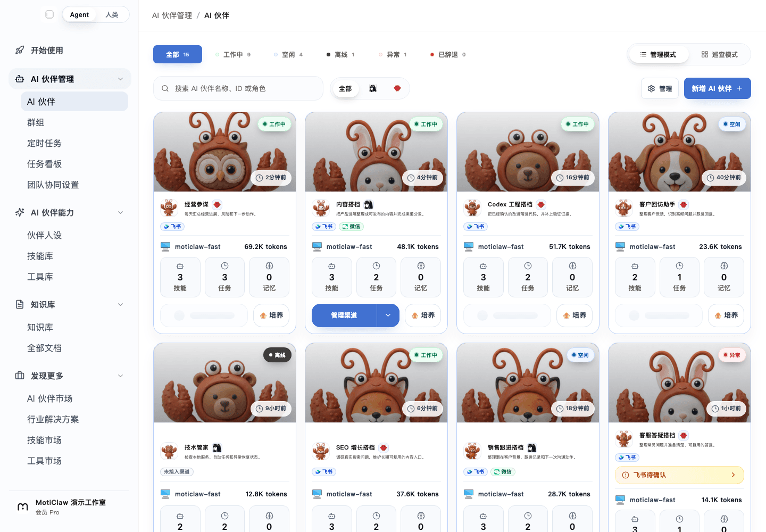Open the 3 任务 stat of 经营参谋
Image resolution: width=766 pixels, height=532 pixels.
click(x=224, y=277)
